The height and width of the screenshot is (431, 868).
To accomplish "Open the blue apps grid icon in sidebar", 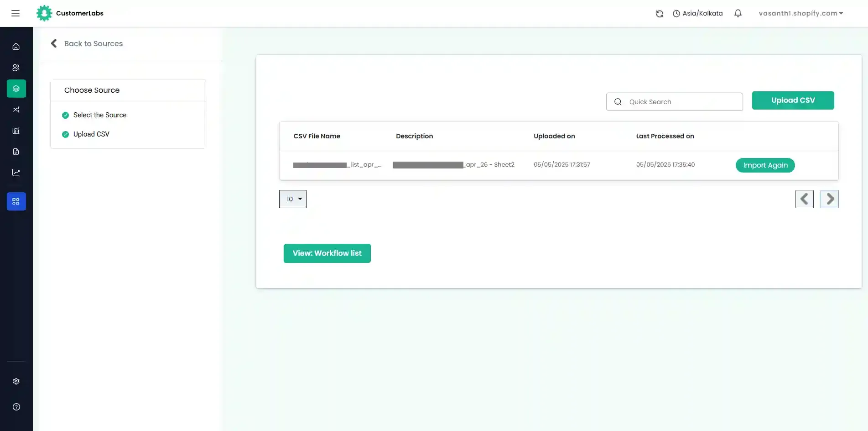I will [16, 201].
